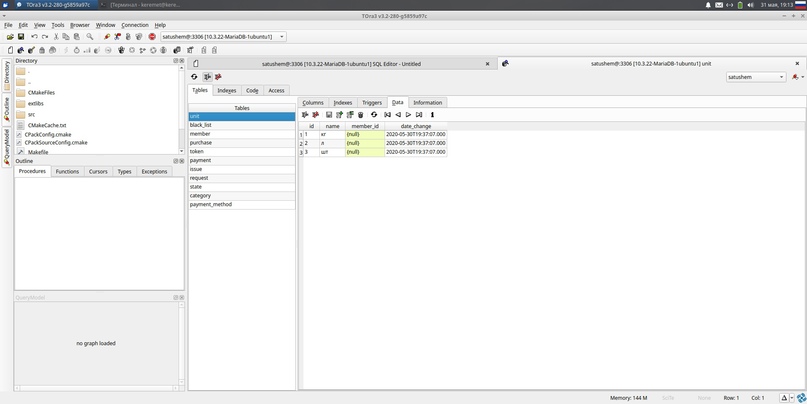Click the add record icon in Data toolbar
The height and width of the screenshot is (404, 807).
[x=339, y=115]
